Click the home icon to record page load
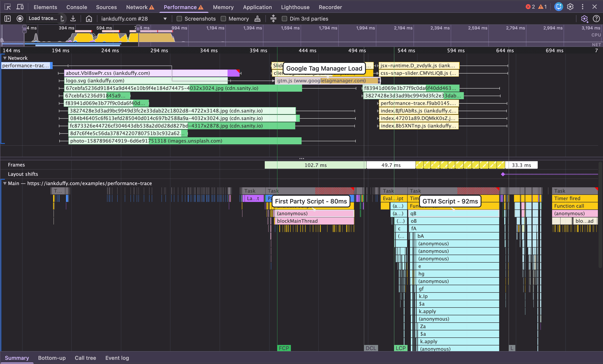 pyautogui.click(x=89, y=18)
